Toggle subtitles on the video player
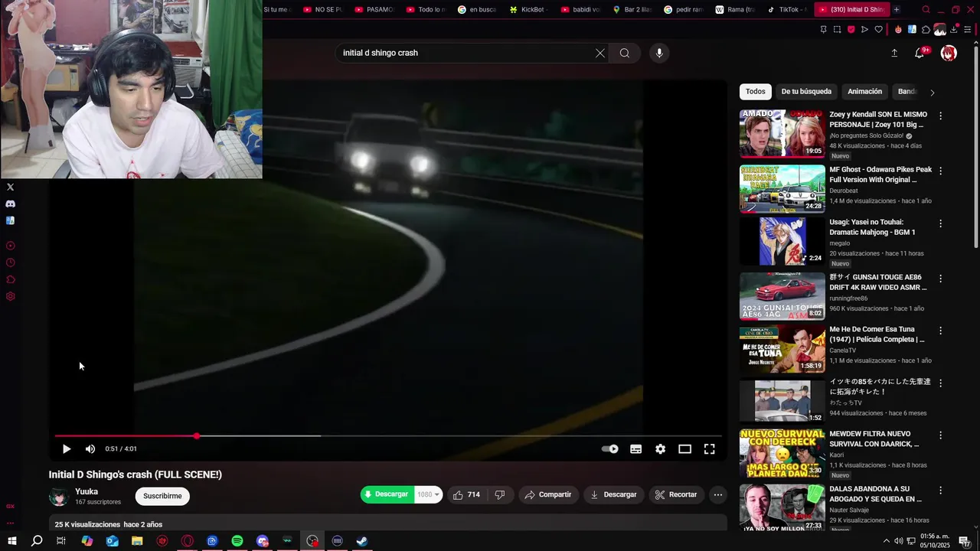 [x=635, y=449]
